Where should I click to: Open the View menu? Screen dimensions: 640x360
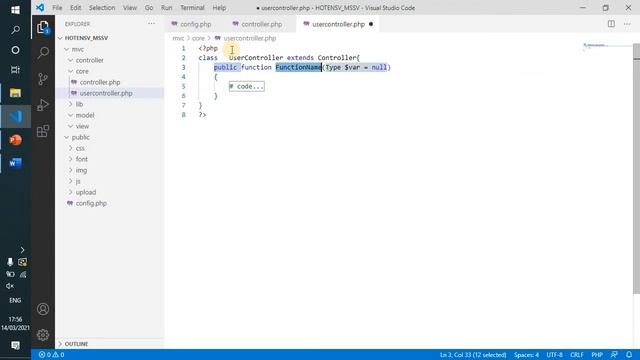(x=130, y=8)
